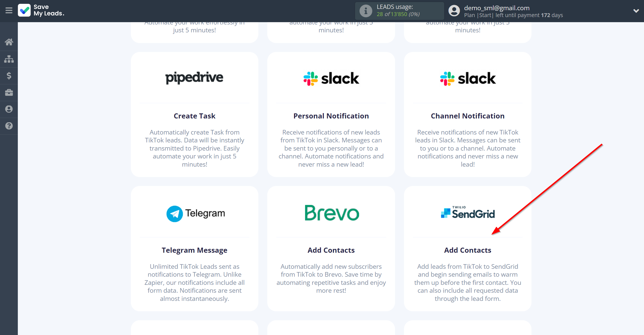Image resolution: width=644 pixels, height=335 pixels.
Task: Click the Save My Leads home icon
Action: (9, 41)
